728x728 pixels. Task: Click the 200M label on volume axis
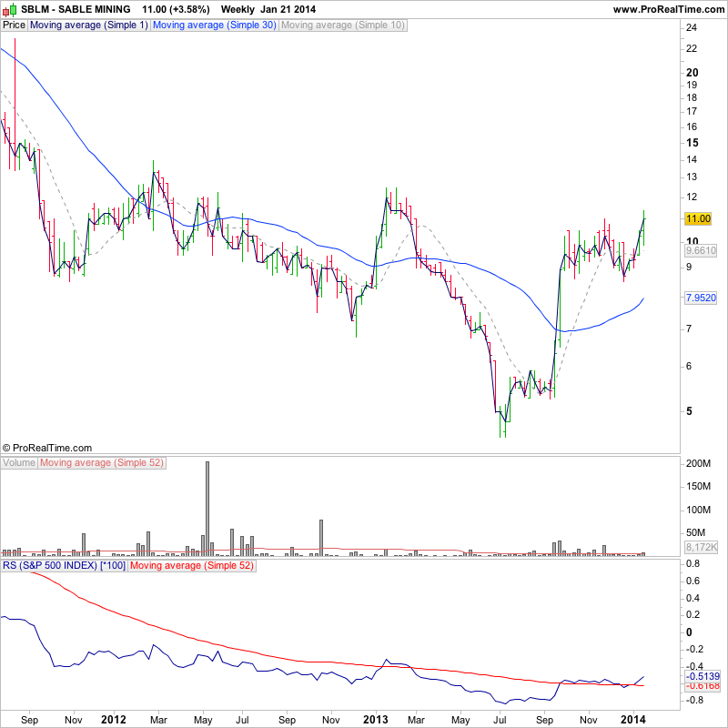(x=698, y=463)
